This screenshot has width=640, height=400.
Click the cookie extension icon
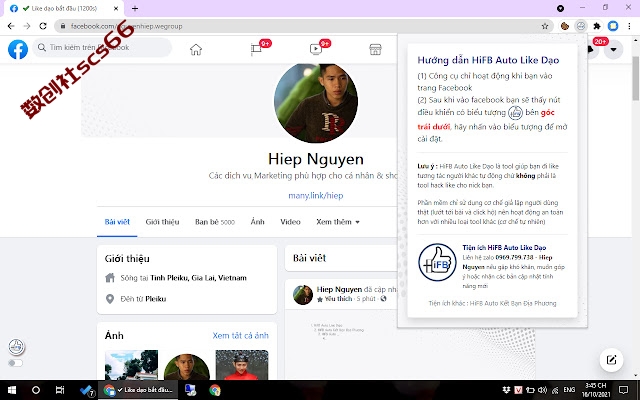pyautogui.click(x=565, y=26)
